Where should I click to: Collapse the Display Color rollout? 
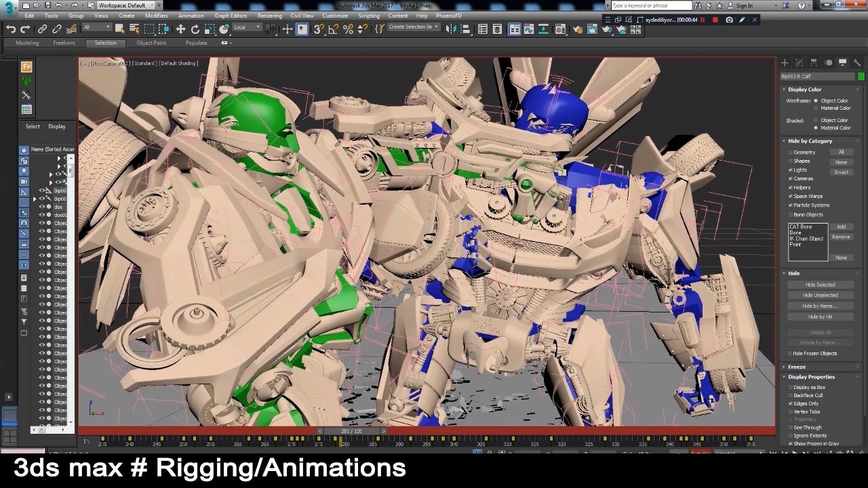(804, 89)
